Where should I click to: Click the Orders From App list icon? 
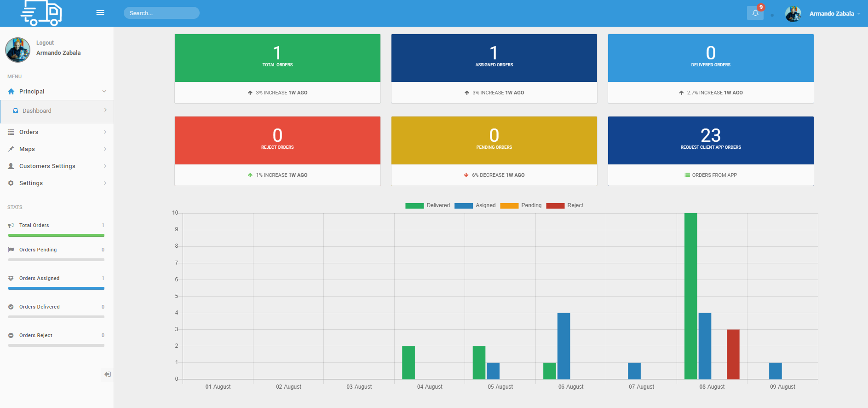[x=687, y=175]
